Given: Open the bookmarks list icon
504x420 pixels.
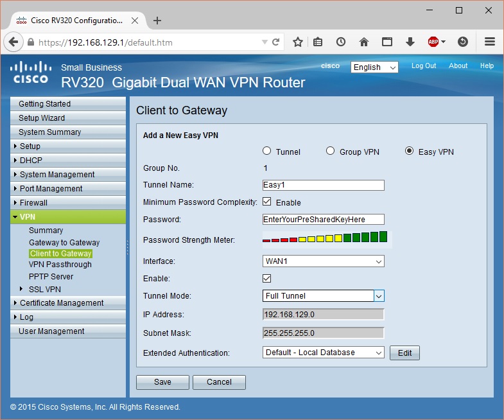Looking at the screenshot, I should click(318, 42).
